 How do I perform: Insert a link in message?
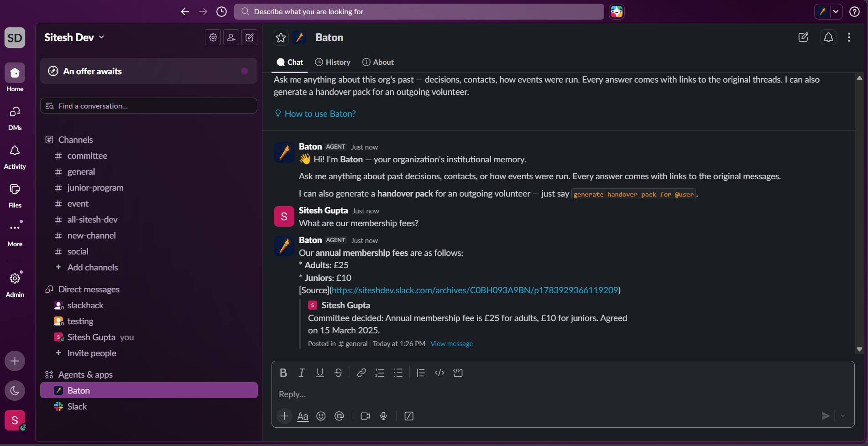click(361, 373)
